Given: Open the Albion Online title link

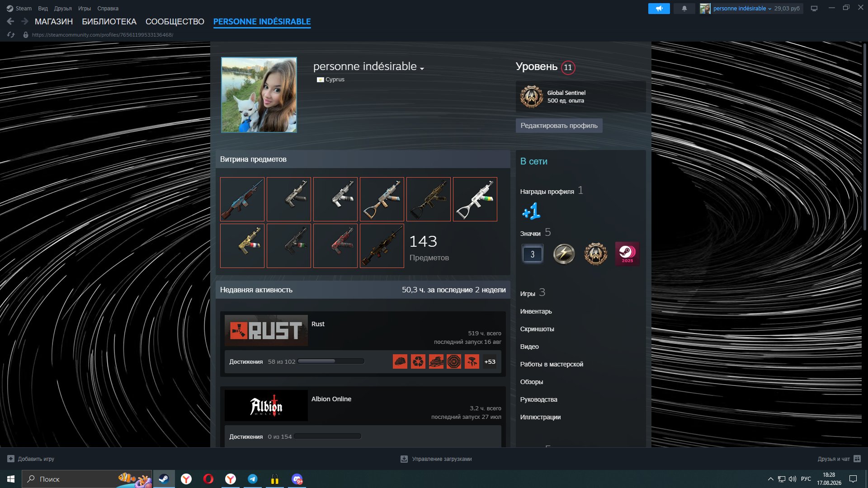Looking at the screenshot, I should pyautogui.click(x=331, y=399).
